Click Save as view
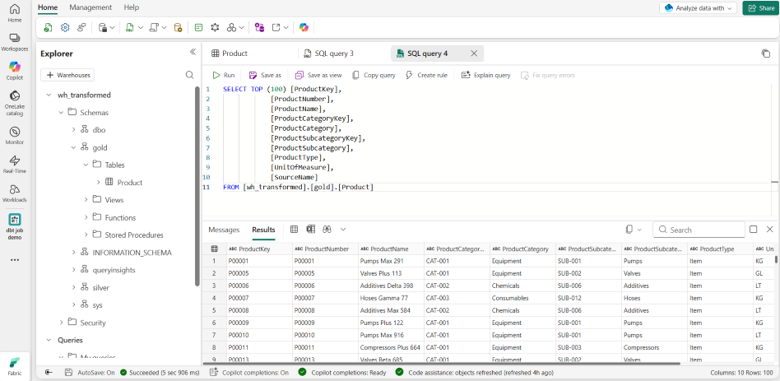The image size is (780, 381). 318,75
